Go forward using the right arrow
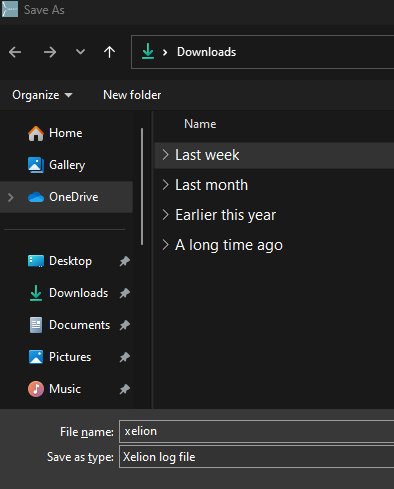This screenshot has height=489, width=394. 50,52
